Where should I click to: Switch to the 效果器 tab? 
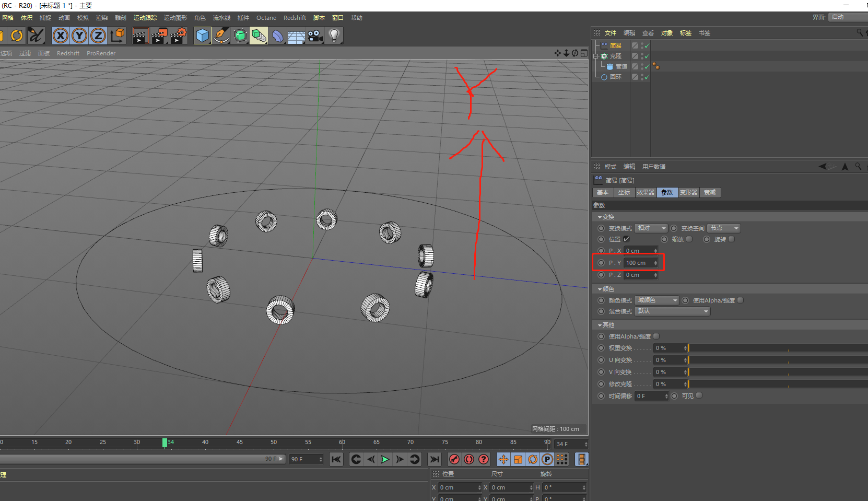click(x=646, y=193)
